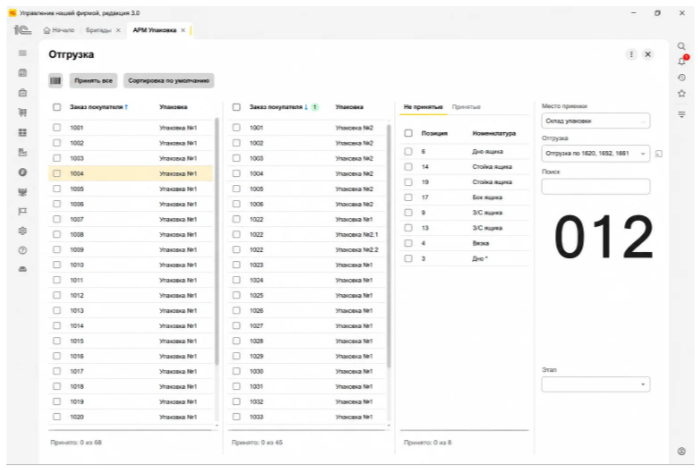Click the Поиск input field
Screen dimensions: 698x470
click(x=596, y=186)
